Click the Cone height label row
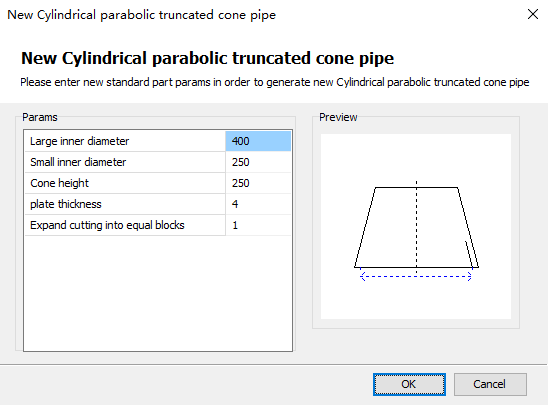The width and height of the screenshot is (548, 405). (125, 183)
